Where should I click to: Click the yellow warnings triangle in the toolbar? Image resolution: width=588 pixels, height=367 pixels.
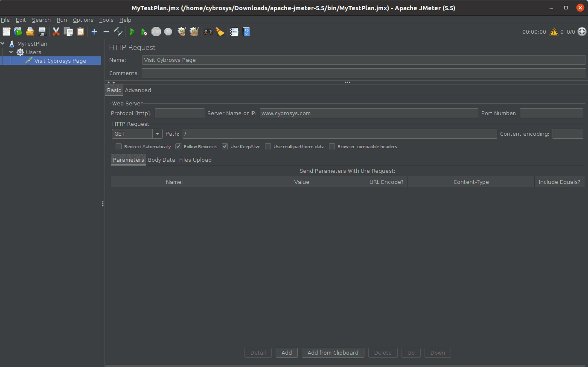(x=554, y=31)
